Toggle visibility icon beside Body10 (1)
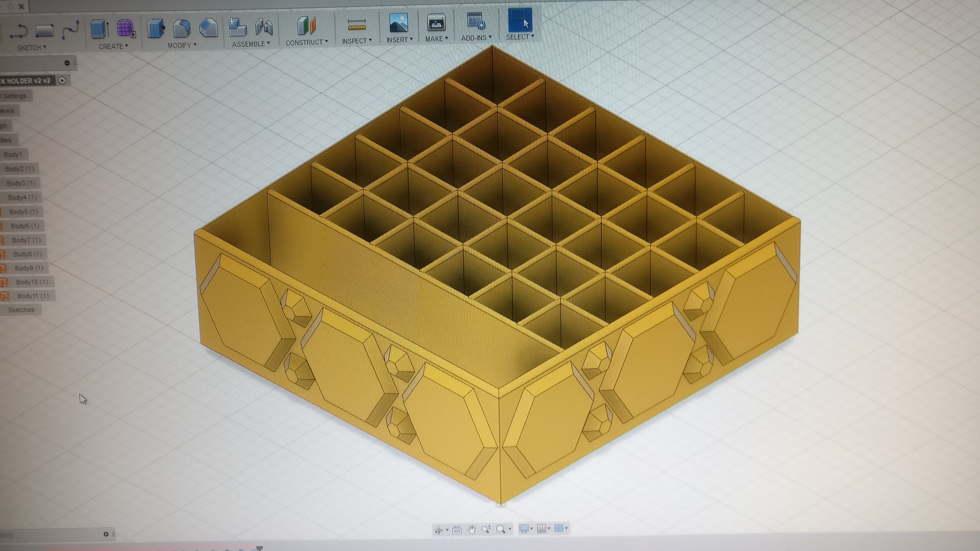980x551 pixels. click(4, 282)
